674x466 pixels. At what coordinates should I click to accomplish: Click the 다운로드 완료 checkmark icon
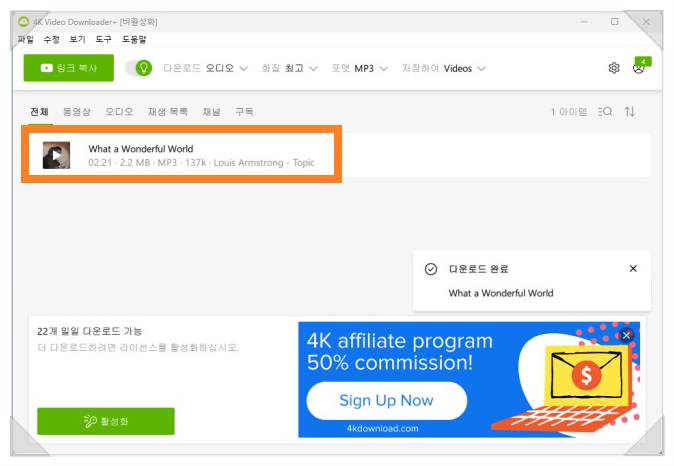431,269
